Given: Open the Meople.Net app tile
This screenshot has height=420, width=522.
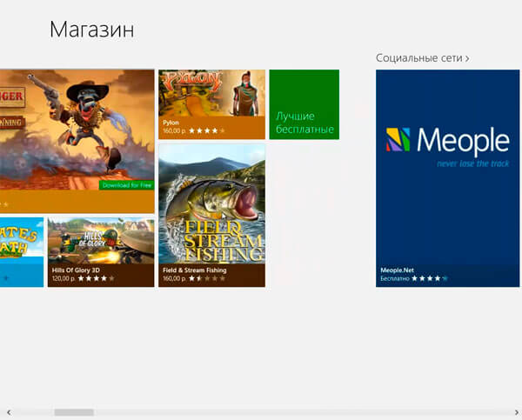Looking at the screenshot, I should pos(447,178).
